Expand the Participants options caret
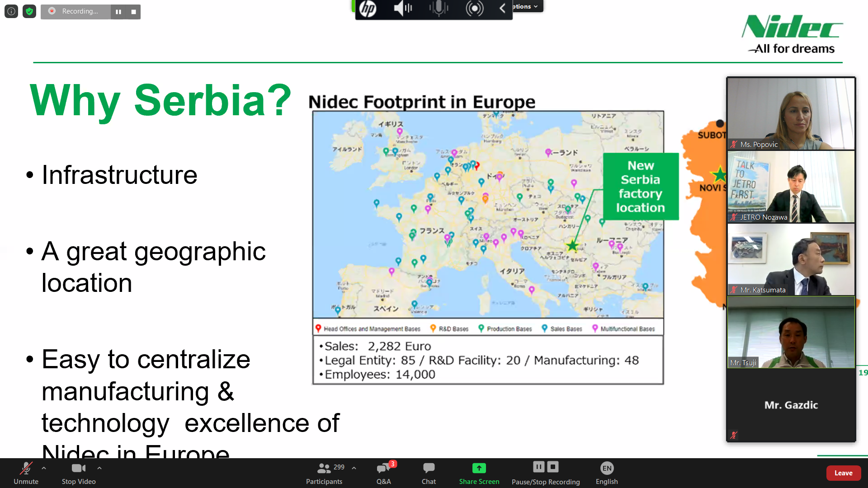The height and width of the screenshot is (488, 868). [354, 468]
